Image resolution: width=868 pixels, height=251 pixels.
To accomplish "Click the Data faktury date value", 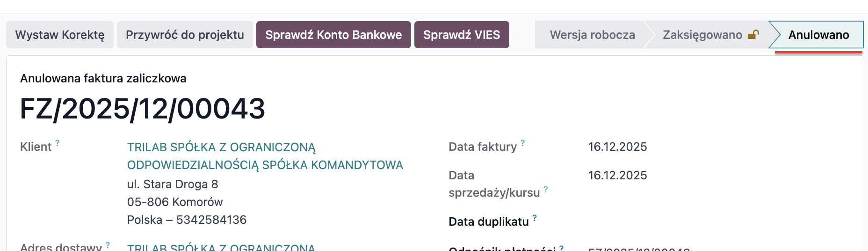I will pos(617,147).
